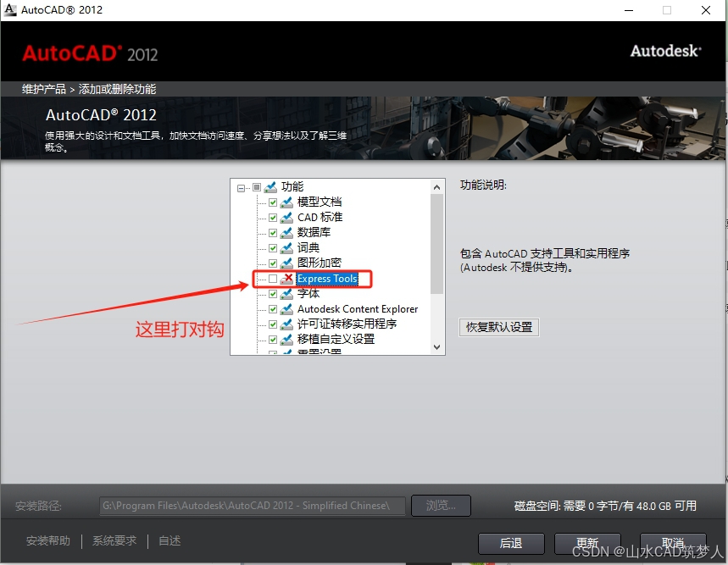Uncheck the CAD 标准 checkbox
Image resolution: width=728 pixels, height=565 pixels.
point(273,218)
